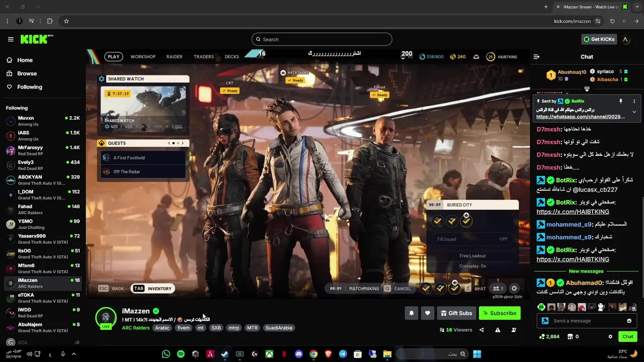Bookmark page with the star icon
Screen dimensions: 644x362
[x=66, y=21]
